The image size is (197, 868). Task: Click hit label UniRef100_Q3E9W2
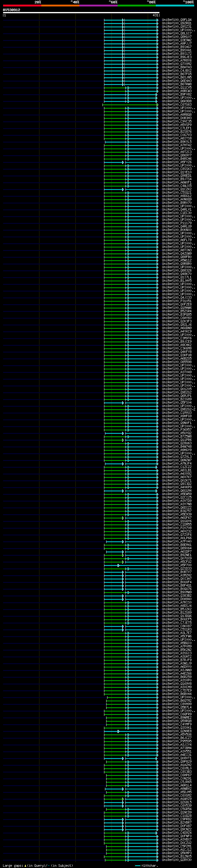click(177, 40)
